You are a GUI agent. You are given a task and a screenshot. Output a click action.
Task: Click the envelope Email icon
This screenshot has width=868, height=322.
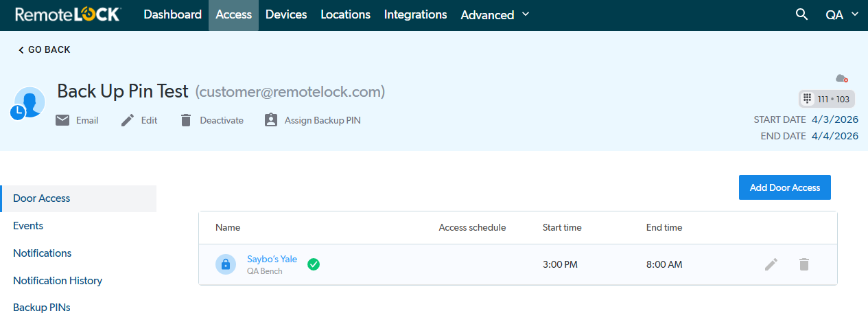[x=62, y=120]
